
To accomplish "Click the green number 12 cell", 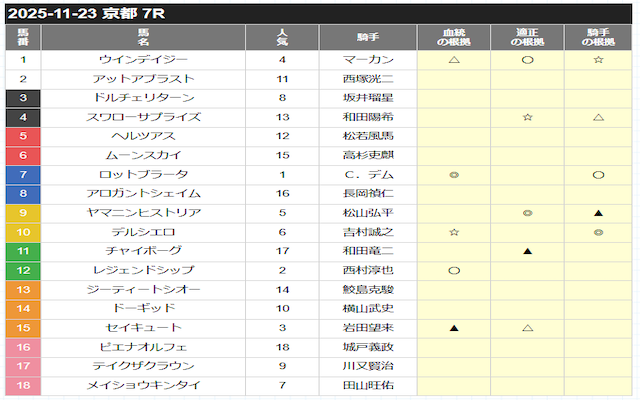I will coord(23,270).
